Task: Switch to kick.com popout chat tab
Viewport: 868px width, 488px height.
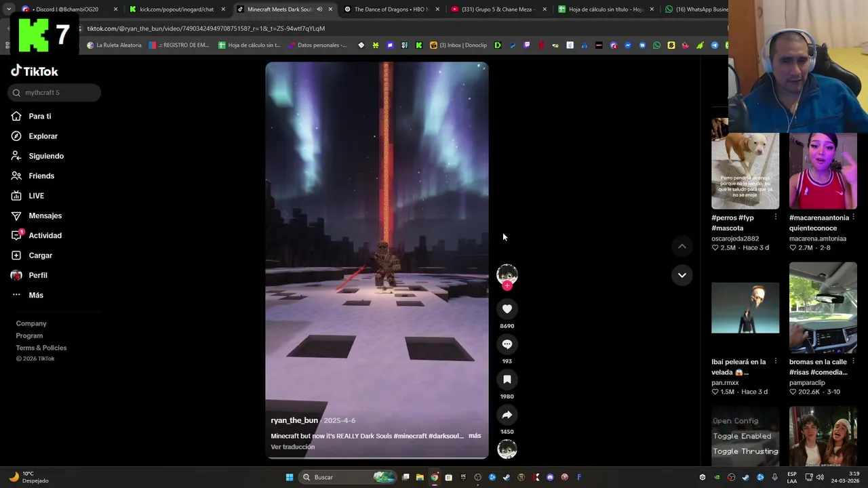Action: (x=176, y=9)
